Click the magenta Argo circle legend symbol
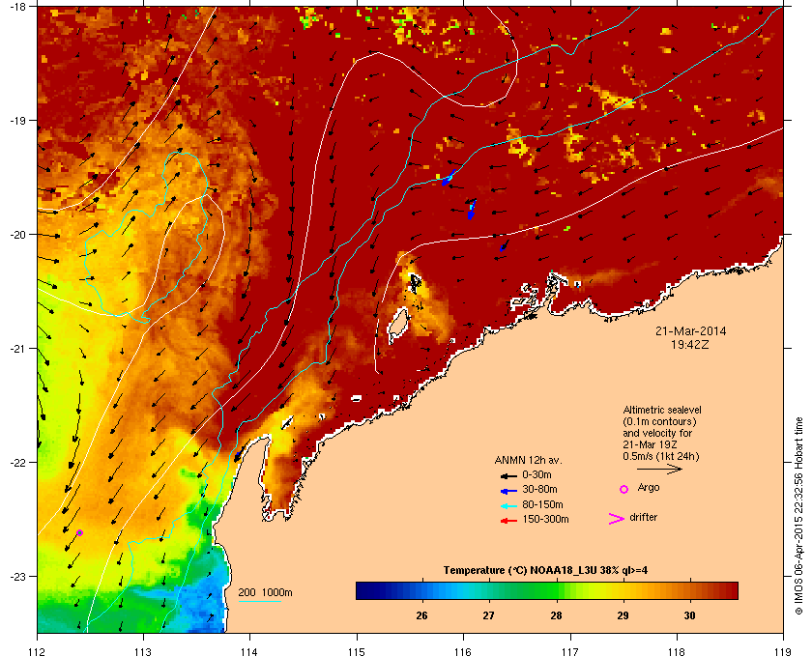Screen dimensions: 812x657 [624, 489]
